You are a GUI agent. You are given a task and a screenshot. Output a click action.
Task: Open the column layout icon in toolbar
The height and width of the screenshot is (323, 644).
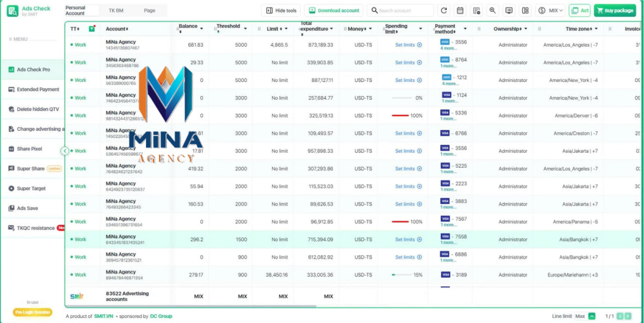(x=525, y=11)
